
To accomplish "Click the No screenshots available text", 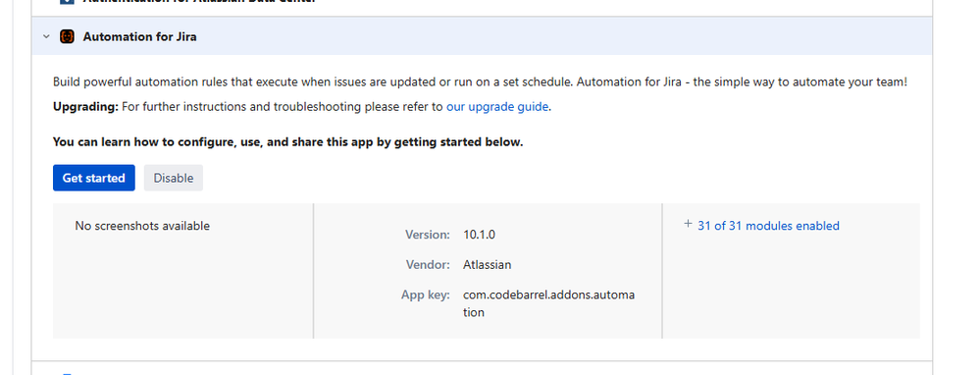I will [142, 226].
